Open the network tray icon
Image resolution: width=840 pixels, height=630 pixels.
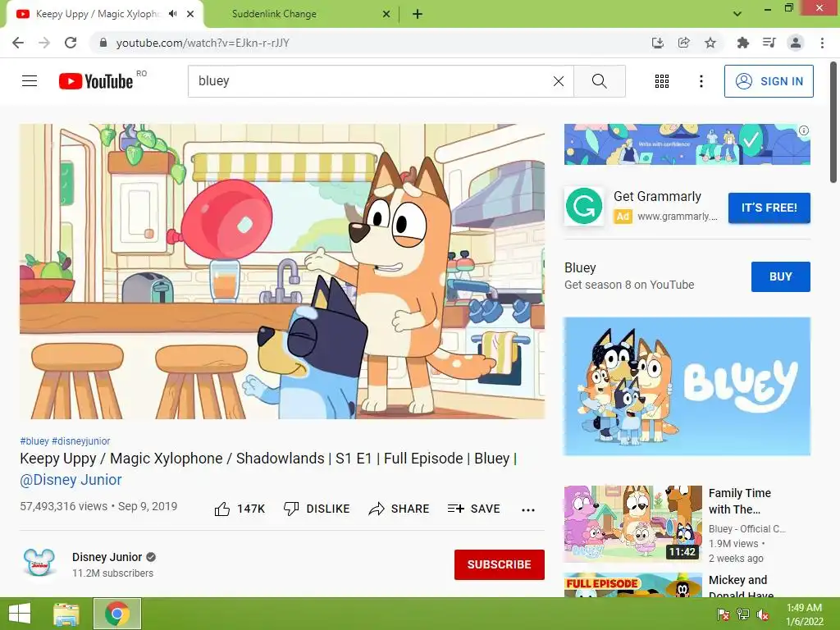(x=743, y=614)
